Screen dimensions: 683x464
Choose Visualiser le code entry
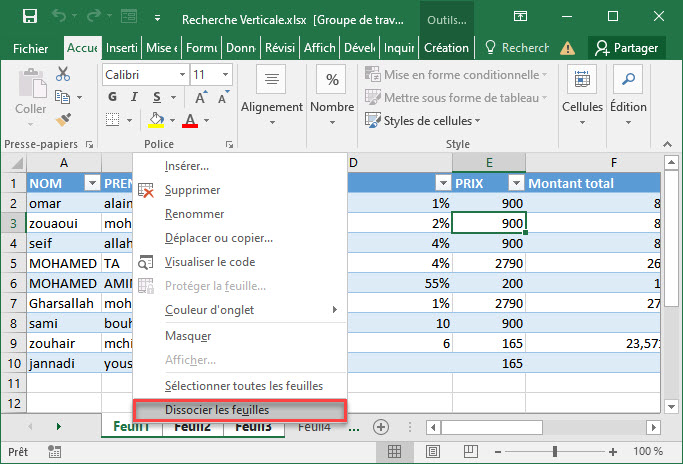[240, 262]
